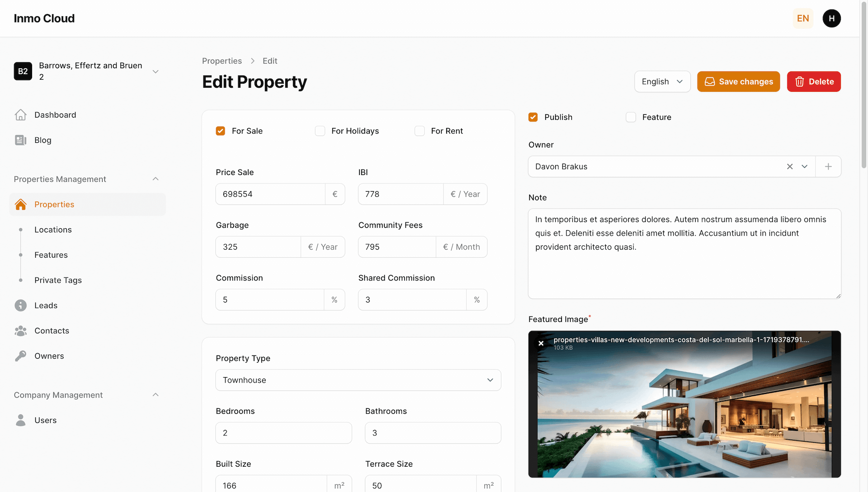Screen dimensions: 868x492
Task: Clear the Davon Brakus owner selection
Action: [x=790, y=166]
